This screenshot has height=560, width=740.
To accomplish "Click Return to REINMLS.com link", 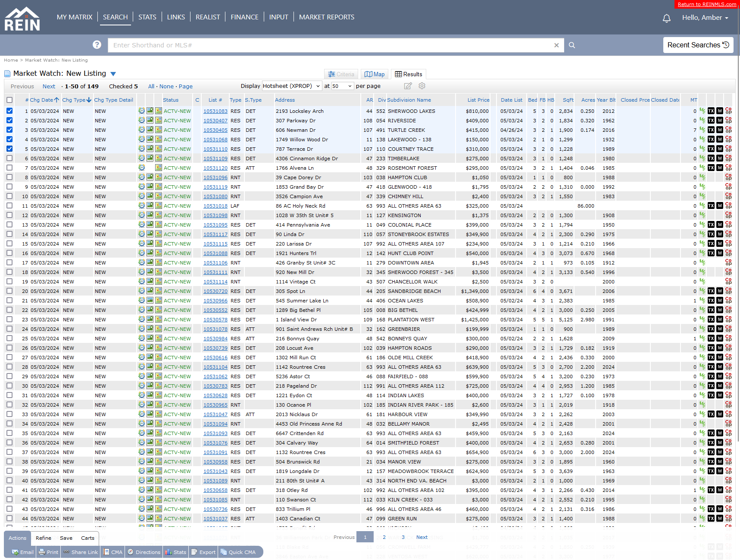I will click(707, 4).
